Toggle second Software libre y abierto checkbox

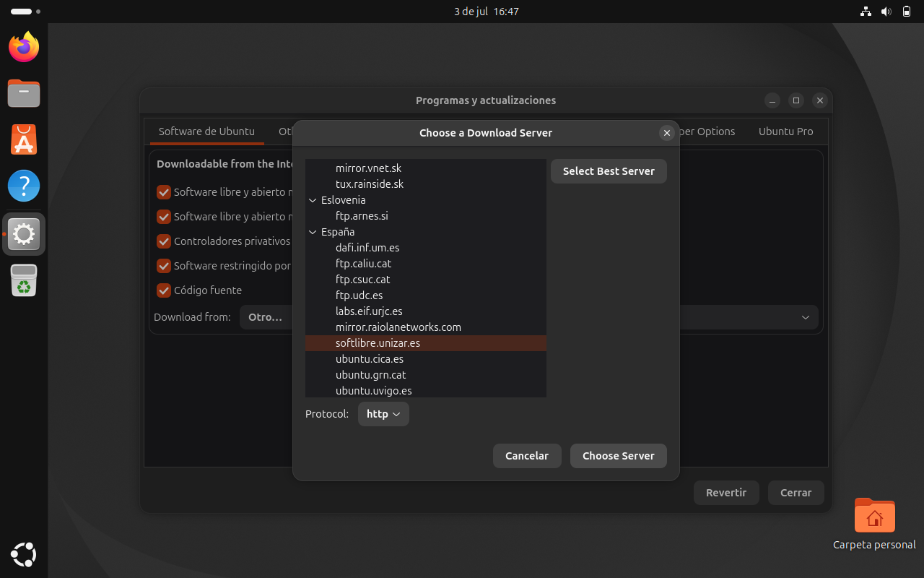164,217
